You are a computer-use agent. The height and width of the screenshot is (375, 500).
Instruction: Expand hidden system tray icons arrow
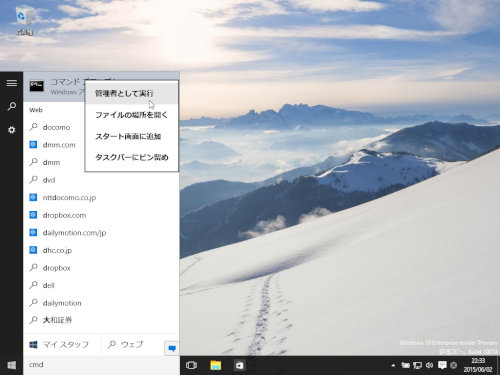(393, 365)
